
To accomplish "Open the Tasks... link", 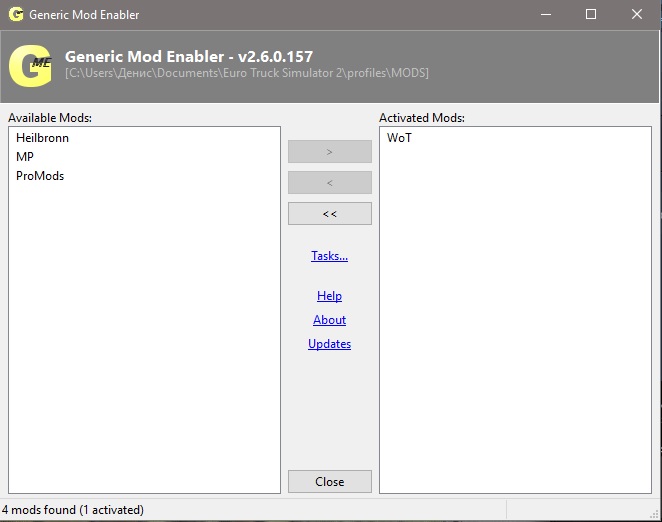I will click(329, 256).
